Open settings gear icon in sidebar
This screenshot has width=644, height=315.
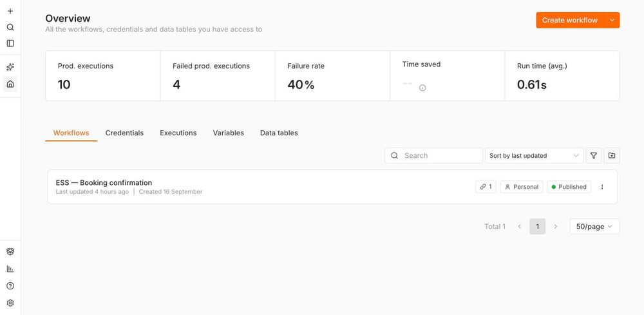(x=10, y=303)
